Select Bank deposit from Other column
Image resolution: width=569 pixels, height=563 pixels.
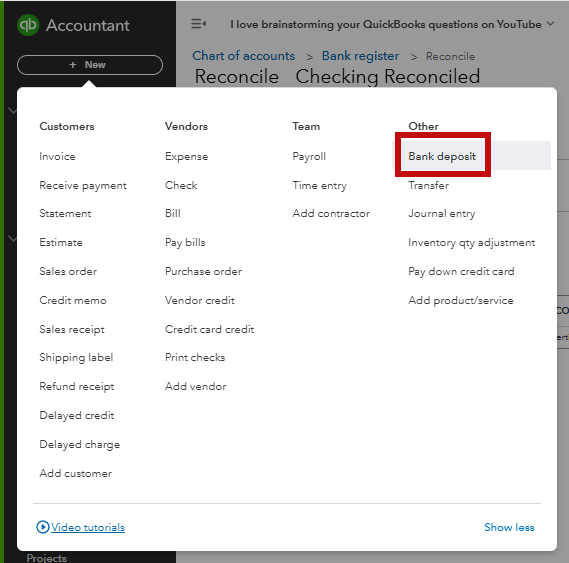442,156
